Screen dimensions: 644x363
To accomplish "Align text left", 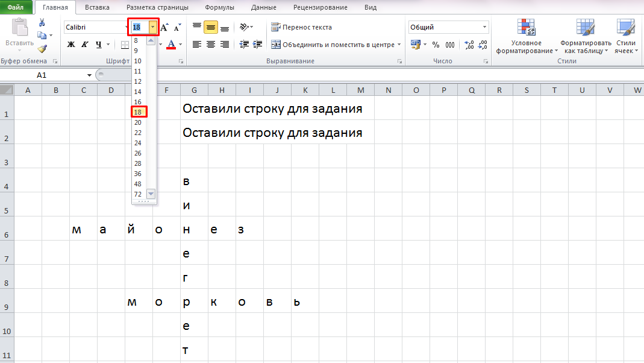I will 197,45.
